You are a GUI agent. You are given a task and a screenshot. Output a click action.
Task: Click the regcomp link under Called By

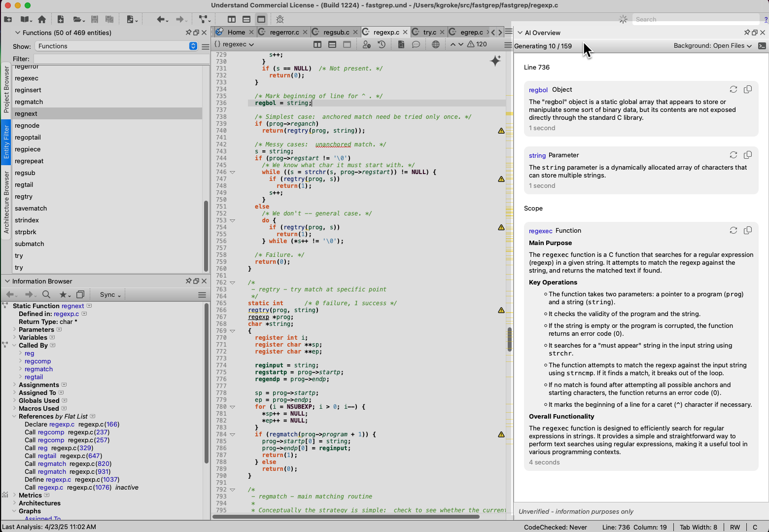pos(37,361)
